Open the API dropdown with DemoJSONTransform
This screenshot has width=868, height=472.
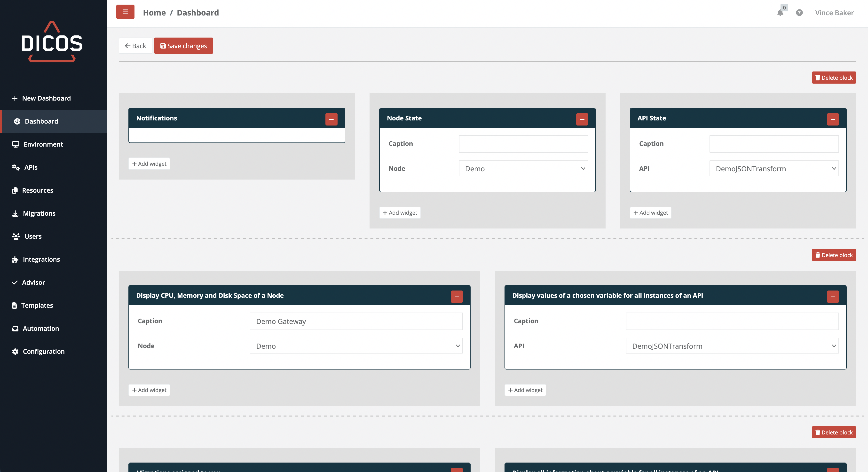(x=774, y=168)
